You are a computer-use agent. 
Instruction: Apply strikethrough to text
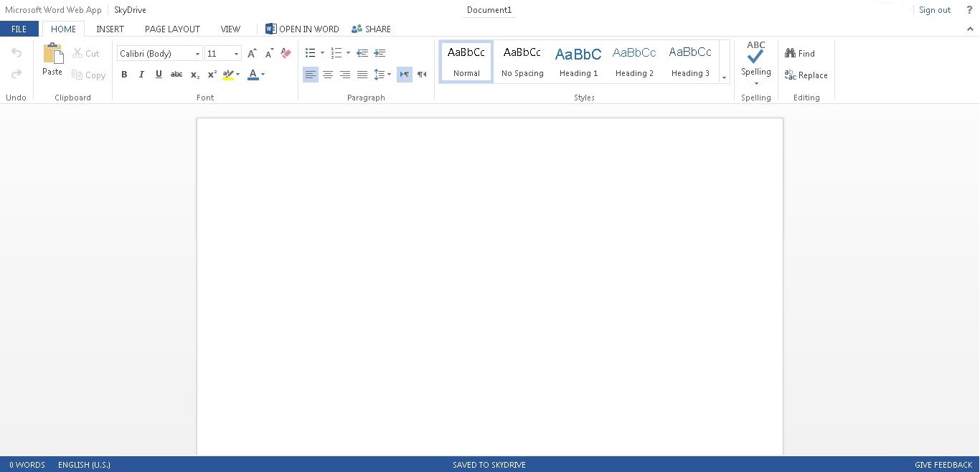click(x=176, y=75)
